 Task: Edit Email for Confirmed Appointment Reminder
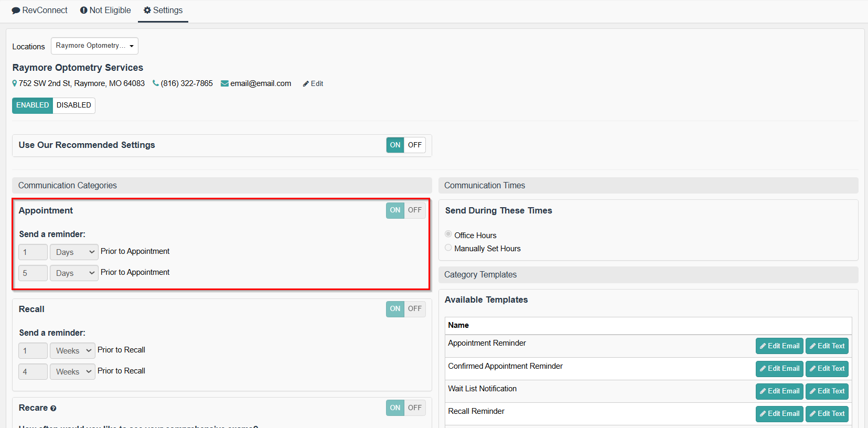[x=779, y=369]
